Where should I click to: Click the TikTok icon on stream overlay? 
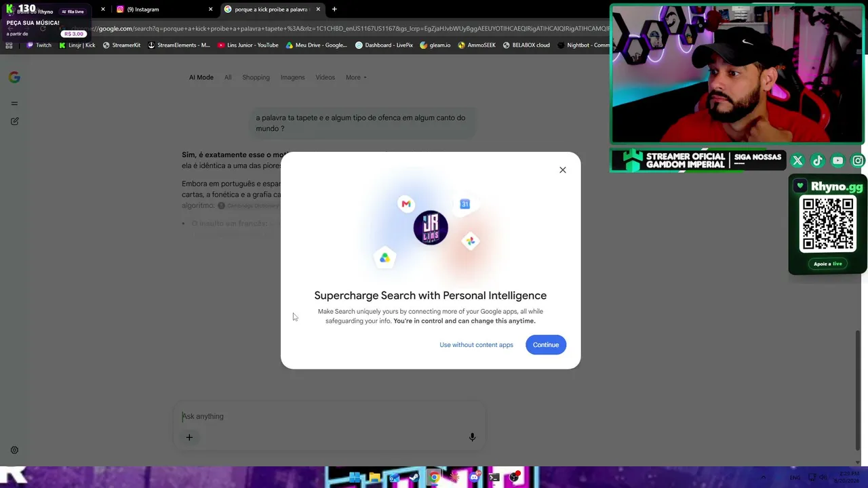click(x=818, y=161)
